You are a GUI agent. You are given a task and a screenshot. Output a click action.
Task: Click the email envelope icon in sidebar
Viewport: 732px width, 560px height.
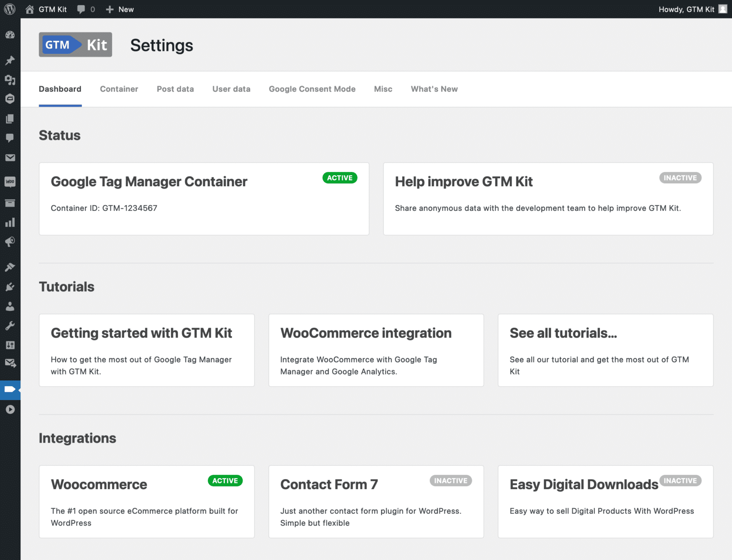coord(10,158)
